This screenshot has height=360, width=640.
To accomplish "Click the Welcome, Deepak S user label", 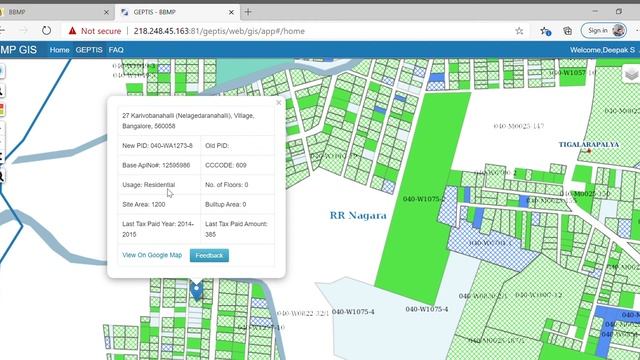I will tap(602, 50).
